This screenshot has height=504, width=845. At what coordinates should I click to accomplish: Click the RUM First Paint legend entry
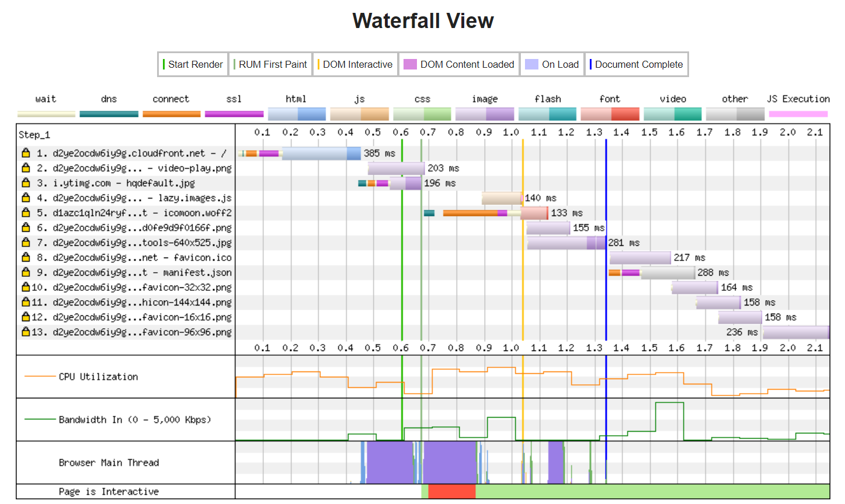pos(270,64)
